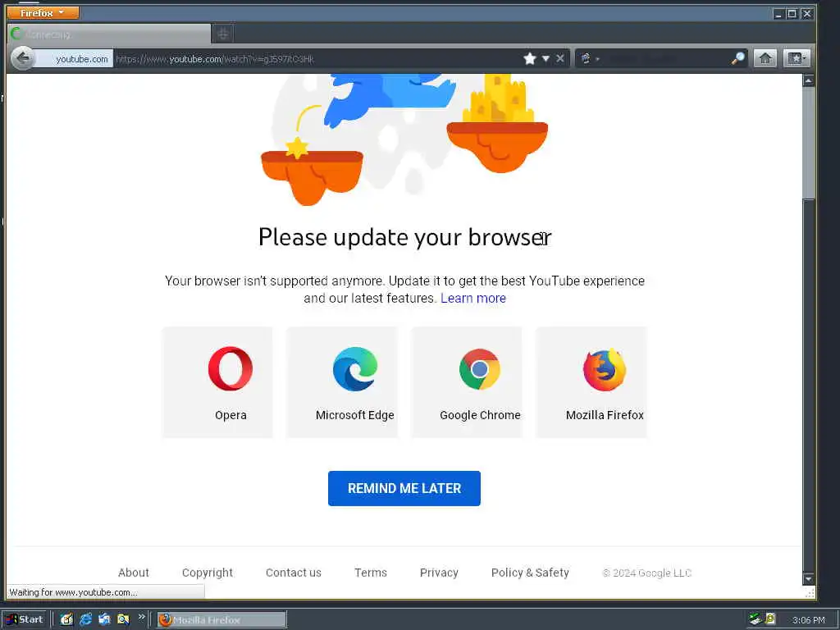Bookmark this page with the star
This screenshot has height=630, width=840.
point(530,58)
